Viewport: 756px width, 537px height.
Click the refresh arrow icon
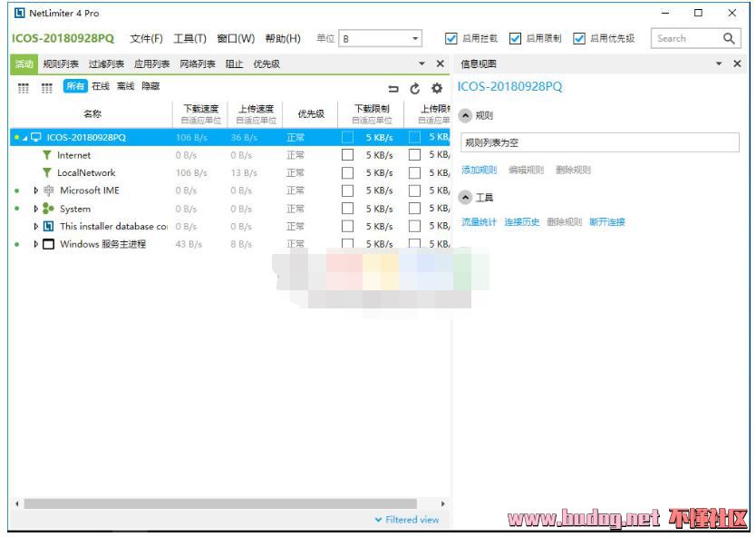point(414,88)
